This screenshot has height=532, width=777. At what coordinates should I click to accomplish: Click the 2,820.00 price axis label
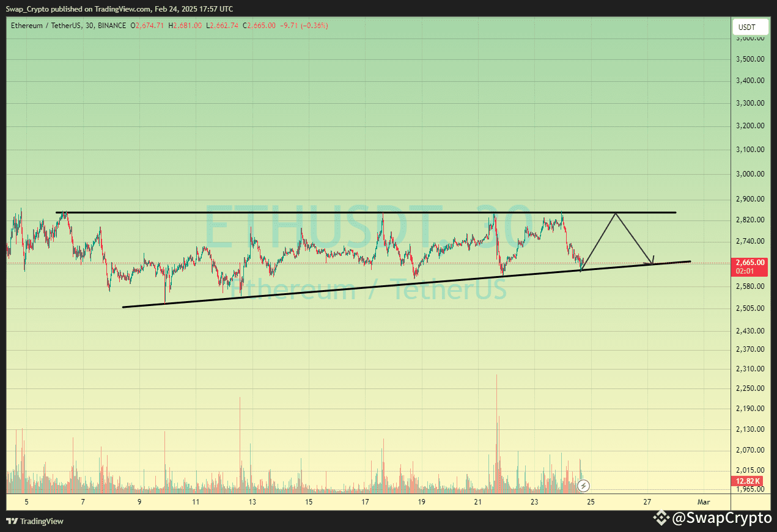(x=751, y=220)
